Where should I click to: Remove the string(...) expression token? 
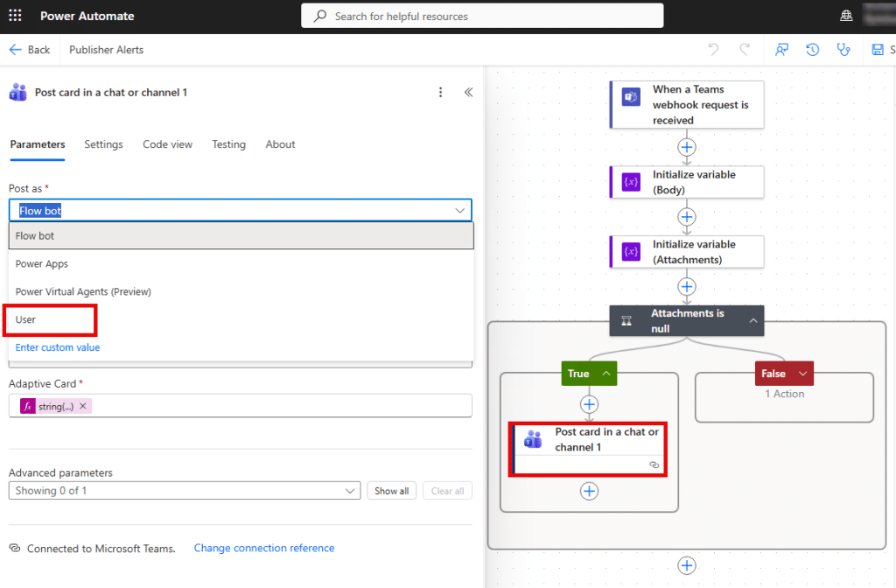tap(83, 406)
